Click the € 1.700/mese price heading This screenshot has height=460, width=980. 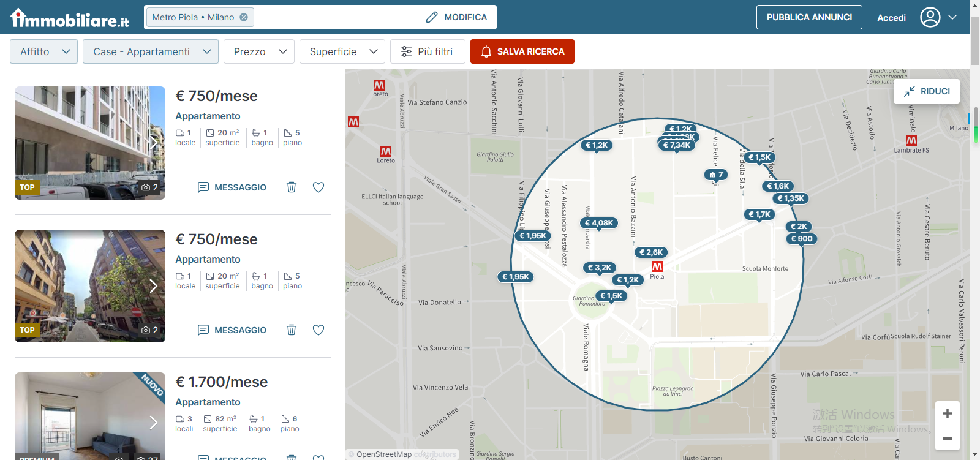(222, 382)
